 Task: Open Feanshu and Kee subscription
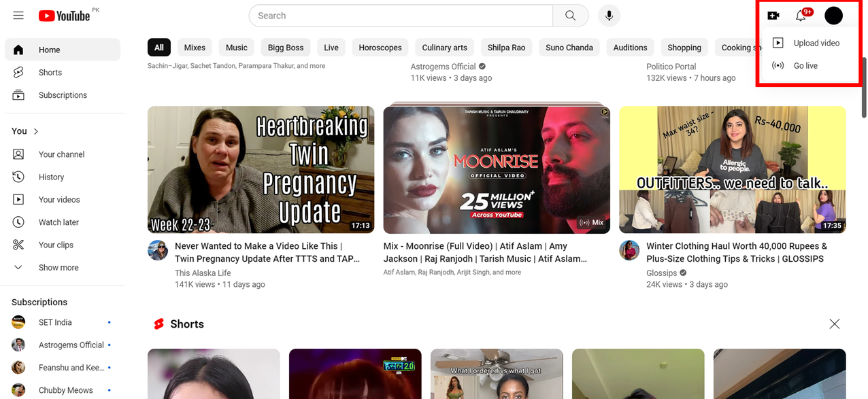tap(63, 368)
